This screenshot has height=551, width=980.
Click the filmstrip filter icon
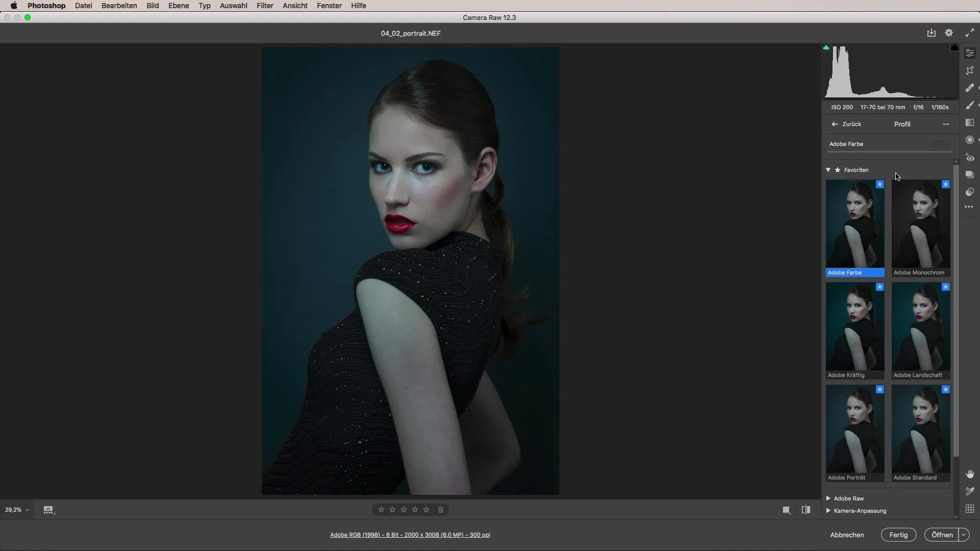[x=48, y=510]
